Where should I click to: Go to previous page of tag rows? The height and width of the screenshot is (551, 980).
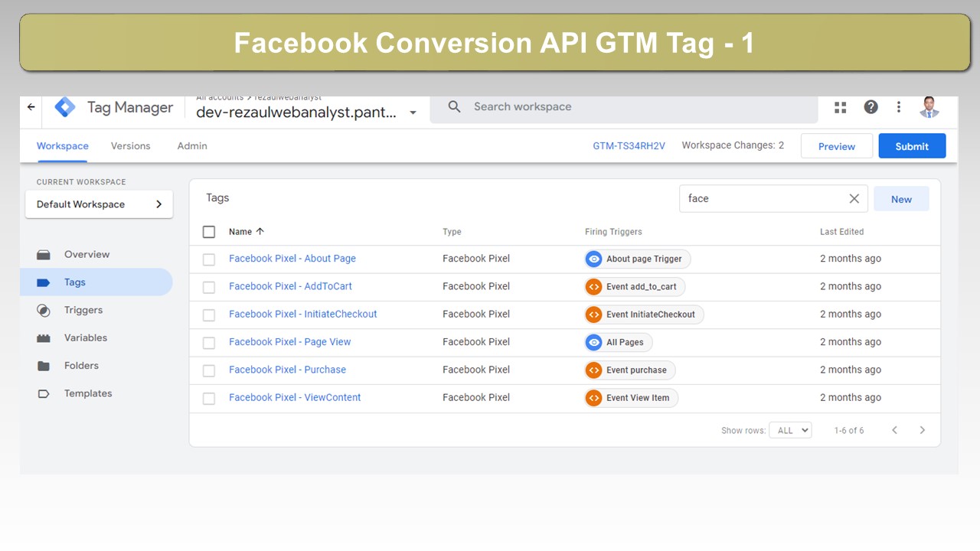click(x=894, y=430)
